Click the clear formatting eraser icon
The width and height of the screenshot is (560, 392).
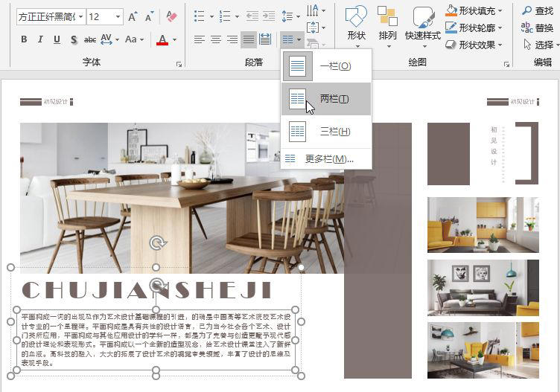point(171,16)
